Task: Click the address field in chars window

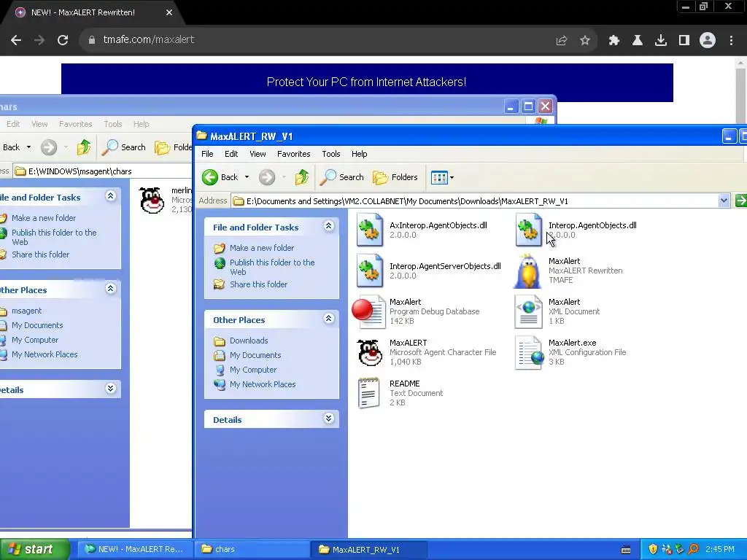Action: (x=102, y=171)
